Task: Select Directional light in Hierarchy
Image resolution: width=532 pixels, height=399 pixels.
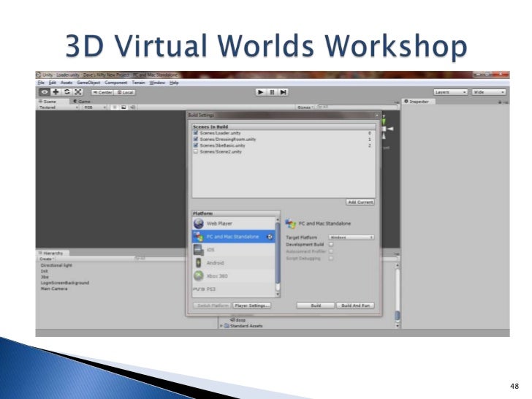Action: point(56,265)
